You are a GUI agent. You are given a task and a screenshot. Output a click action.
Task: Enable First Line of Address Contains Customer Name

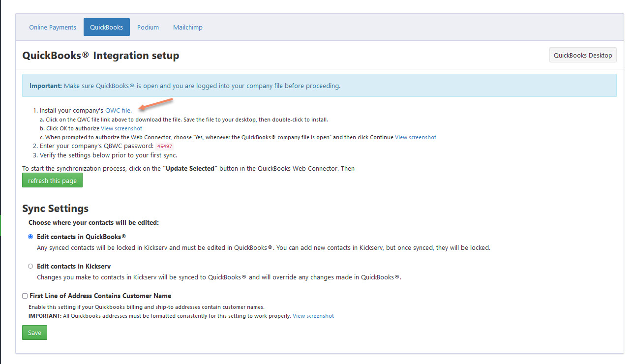(25, 296)
